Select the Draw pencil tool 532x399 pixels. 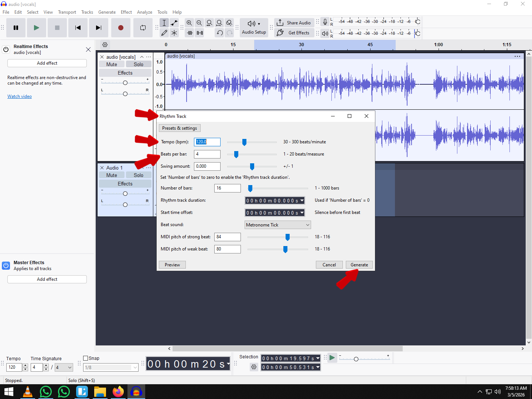point(164,33)
